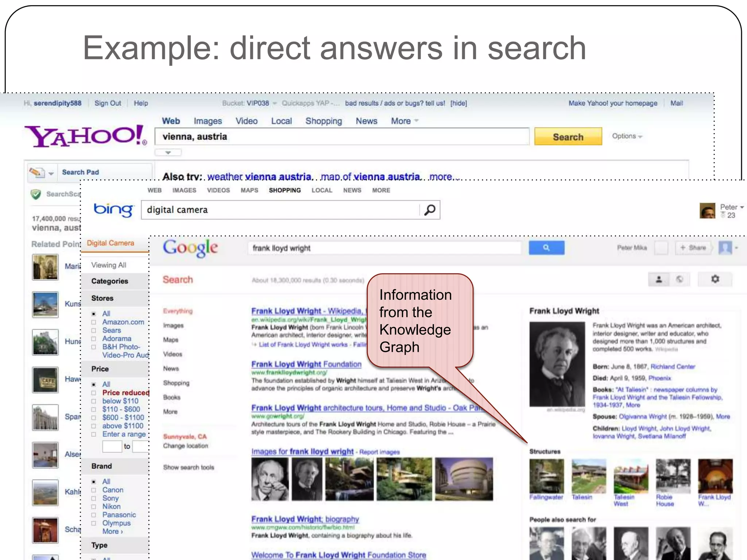747x560 pixels.
Task: Open Richland Center birthplace link
Action: (x=673, y=366)
